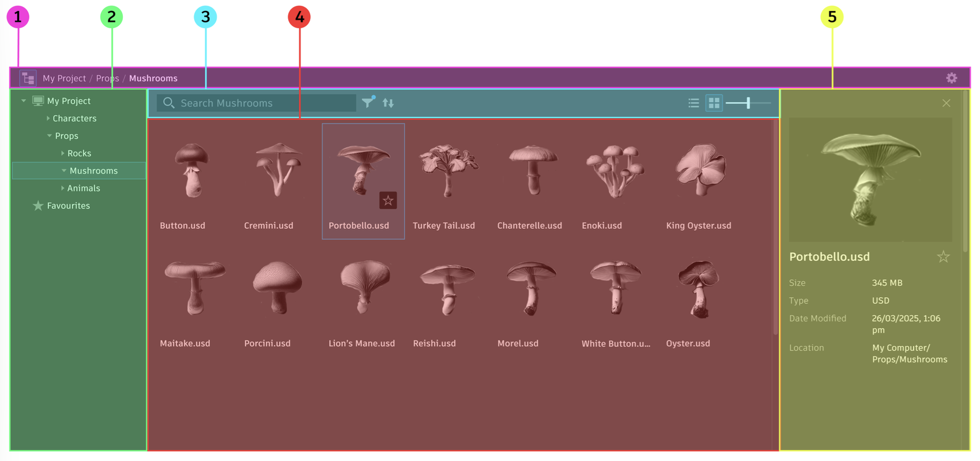The image size is (980, 461).
Task: Navigate to My Project breadcrumb
Action: 64,78
